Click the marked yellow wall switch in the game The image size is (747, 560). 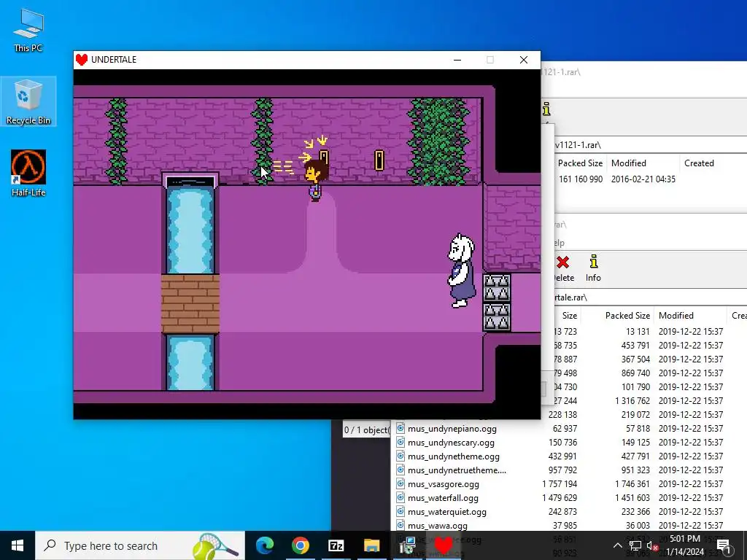coord(324,157)
